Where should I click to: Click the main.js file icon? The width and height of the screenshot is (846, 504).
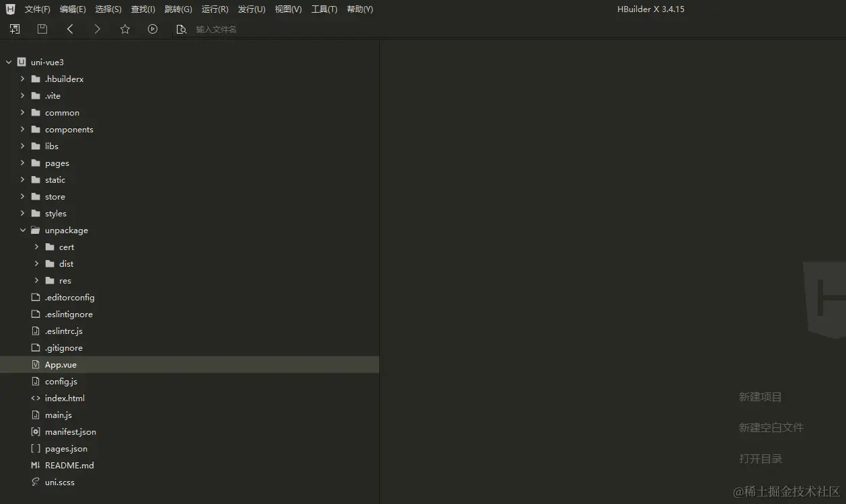click(36, 415)
